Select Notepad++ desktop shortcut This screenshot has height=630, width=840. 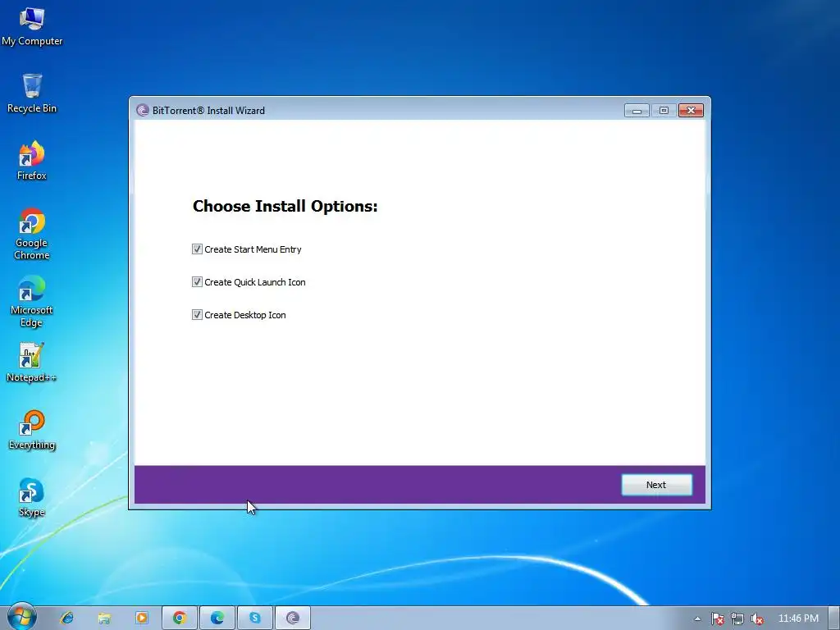(32, 363)
